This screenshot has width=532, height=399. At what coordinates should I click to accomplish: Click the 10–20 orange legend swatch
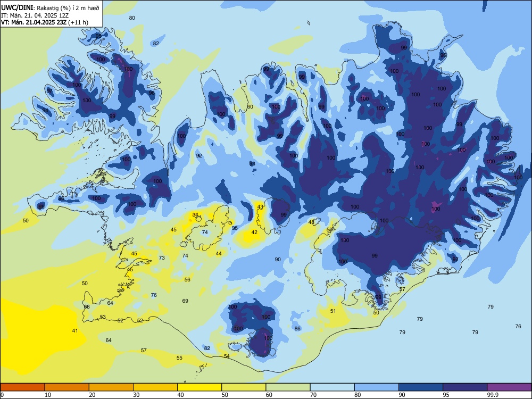tap(67, 387)
